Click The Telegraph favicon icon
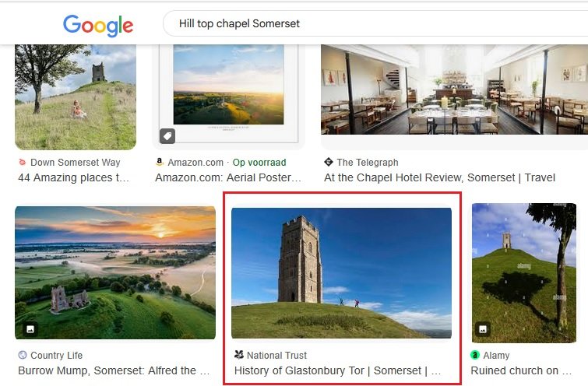The height and width of the screenshot is (386, 588). click(328, 163)
